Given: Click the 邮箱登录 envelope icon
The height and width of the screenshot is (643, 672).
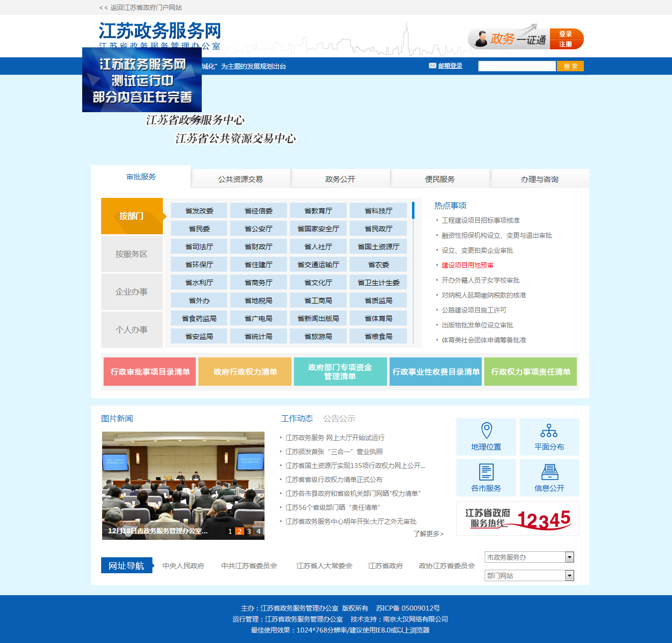Looking at the screenshot, I should click(x=432, y=66).
